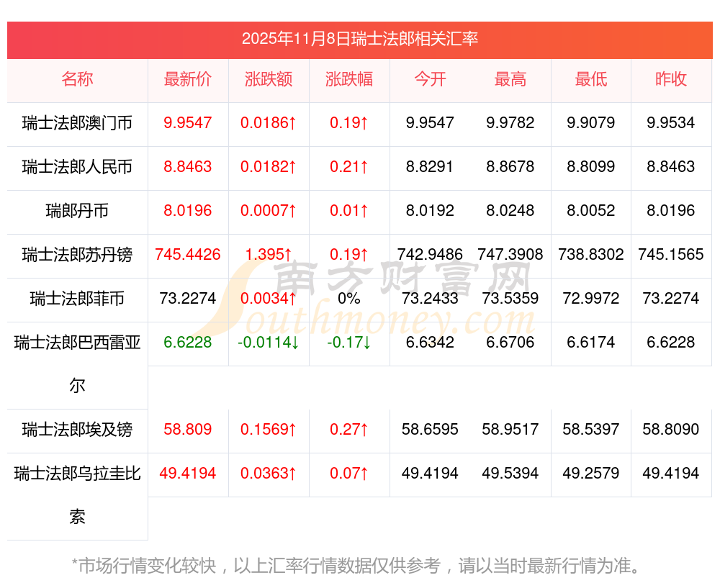
Task: Click low price 9.9079
Action: tap(591, 122)
